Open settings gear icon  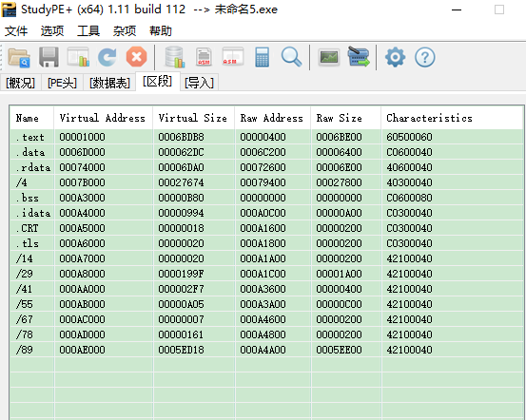pos(395,57)
